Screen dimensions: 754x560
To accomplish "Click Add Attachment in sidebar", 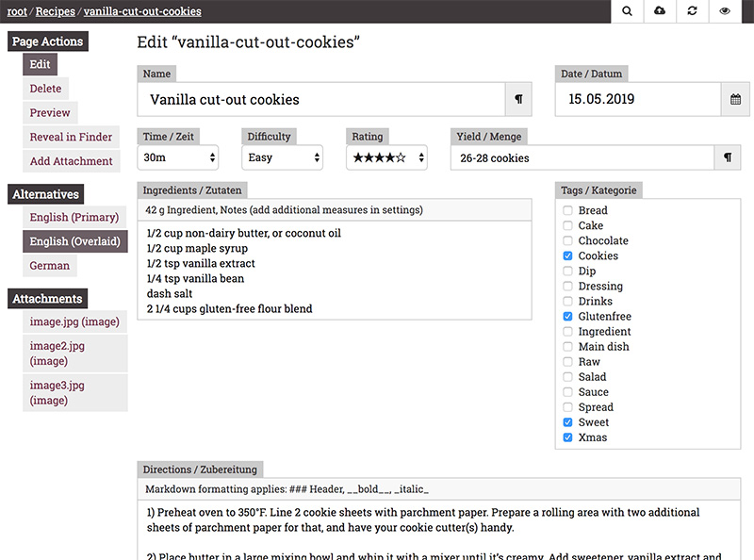I will pos(71,161).
